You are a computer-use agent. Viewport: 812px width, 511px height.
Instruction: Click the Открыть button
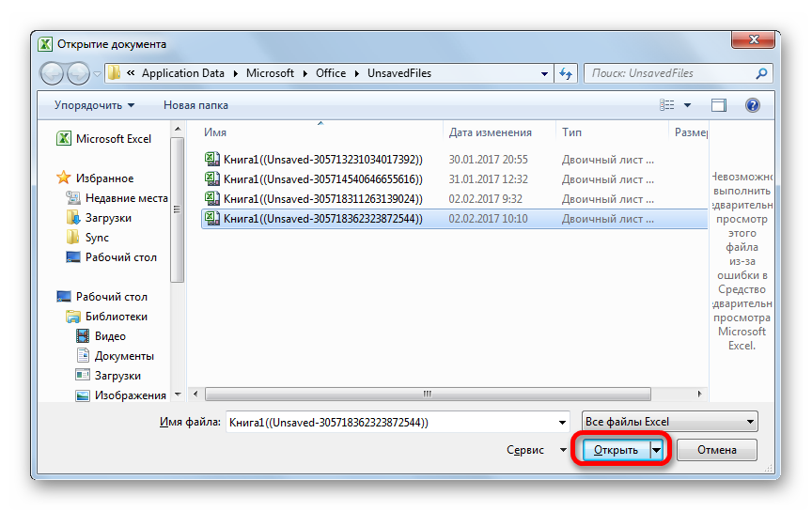[616, 451]
